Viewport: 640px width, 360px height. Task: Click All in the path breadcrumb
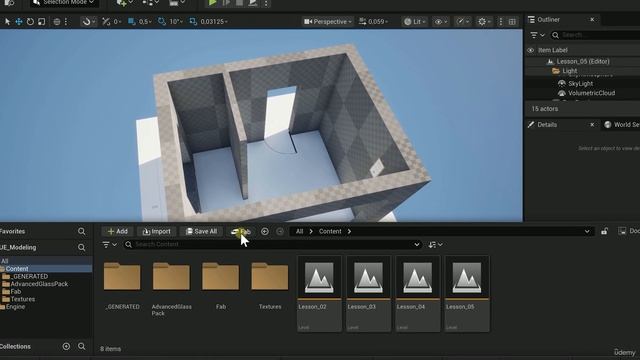[x=299, y=231]
